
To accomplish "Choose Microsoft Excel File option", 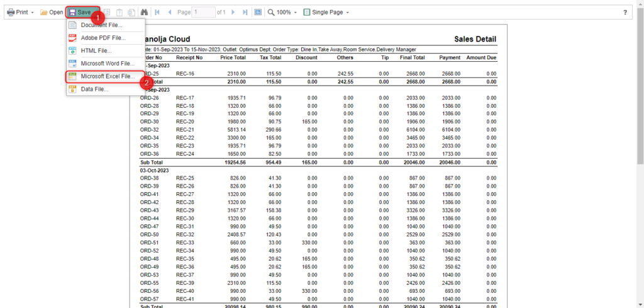I will tap(106, 76).
